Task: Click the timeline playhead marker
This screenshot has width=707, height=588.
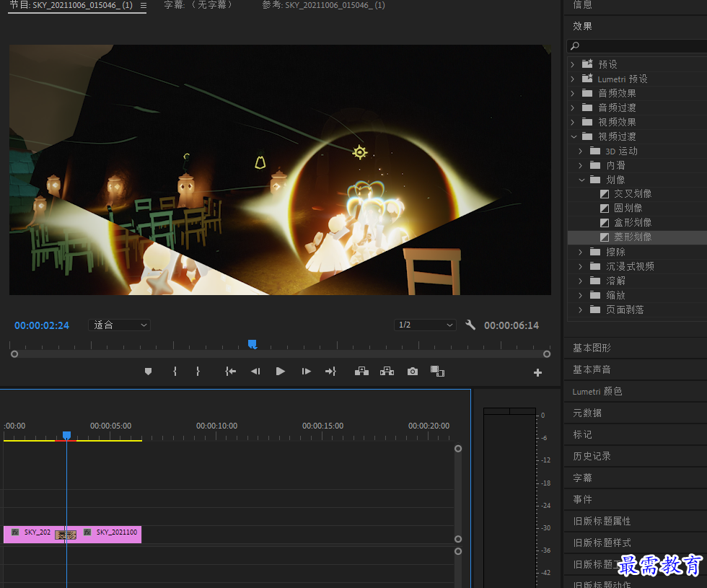Action: (x=66, y=435)
